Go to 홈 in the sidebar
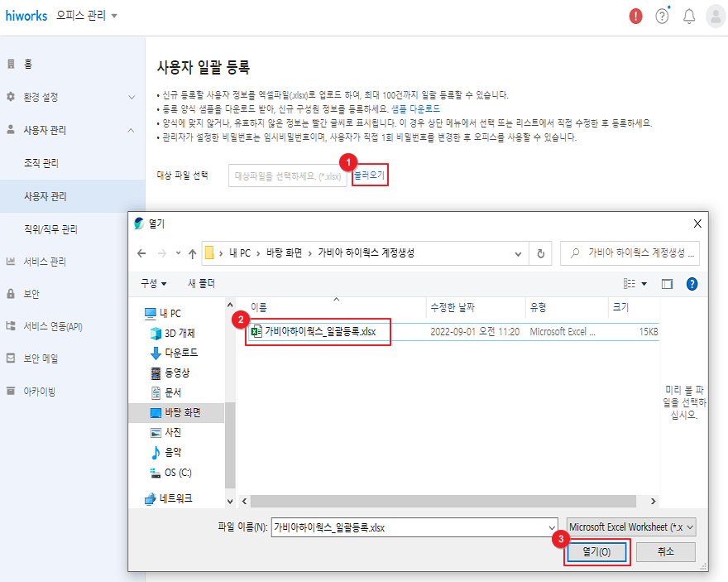Viewport: 728px width, 582px height. [28, 64]
